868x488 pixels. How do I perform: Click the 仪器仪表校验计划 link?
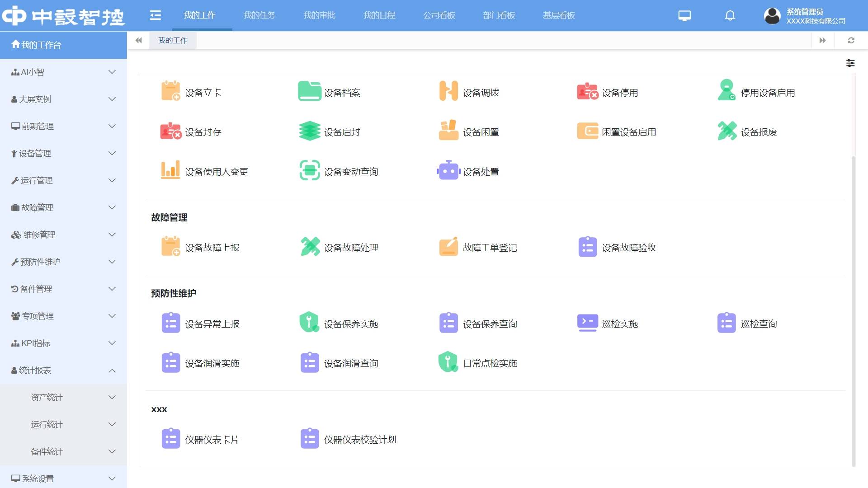tap(360, 440)
